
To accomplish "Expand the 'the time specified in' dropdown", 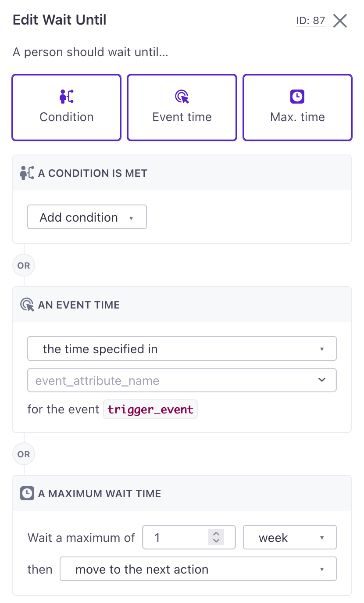I will point(182,349).
